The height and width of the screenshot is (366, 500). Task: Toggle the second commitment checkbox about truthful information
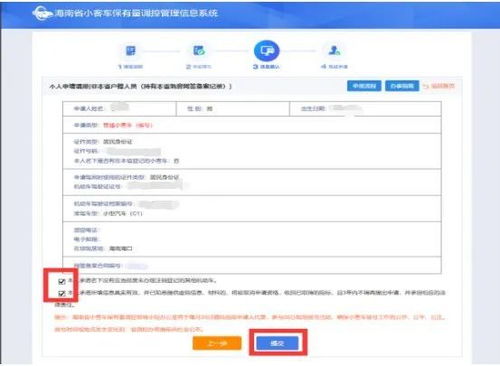[62, 293]
